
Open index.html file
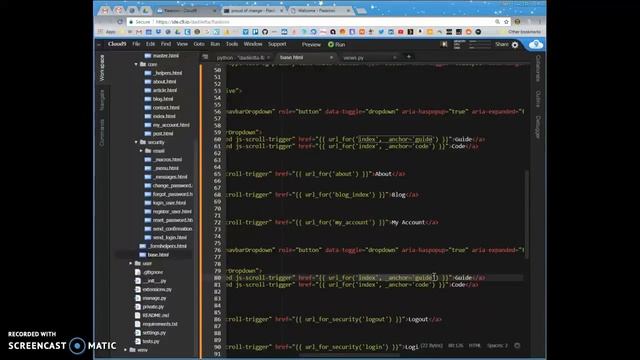tap(164, 116)
